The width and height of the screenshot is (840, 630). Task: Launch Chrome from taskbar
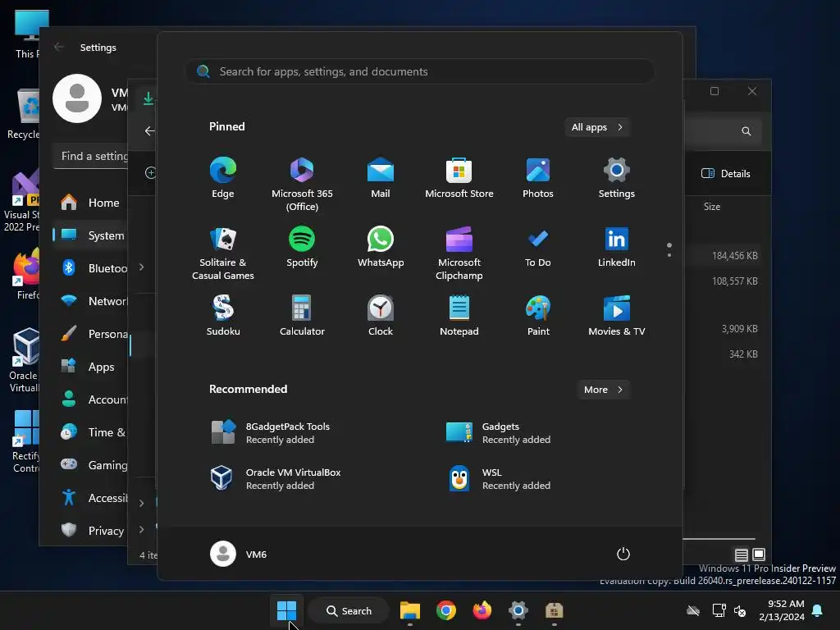point(445,610)
